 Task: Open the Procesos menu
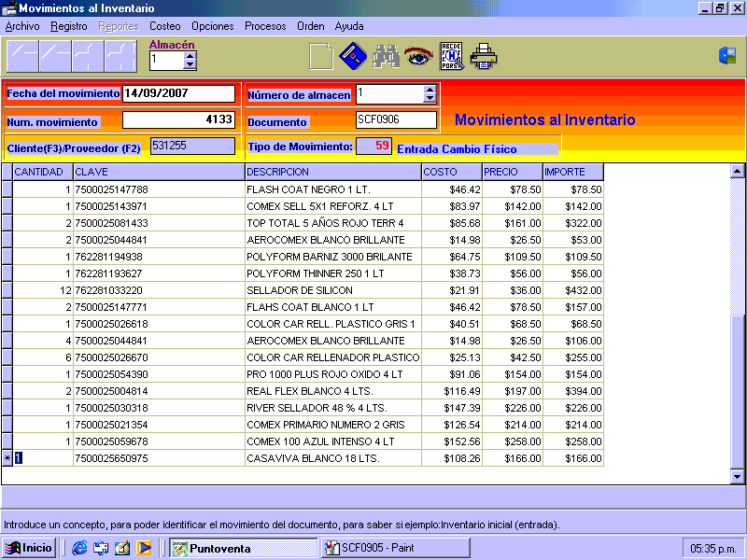pyautogui.click(x=265, y=26)
